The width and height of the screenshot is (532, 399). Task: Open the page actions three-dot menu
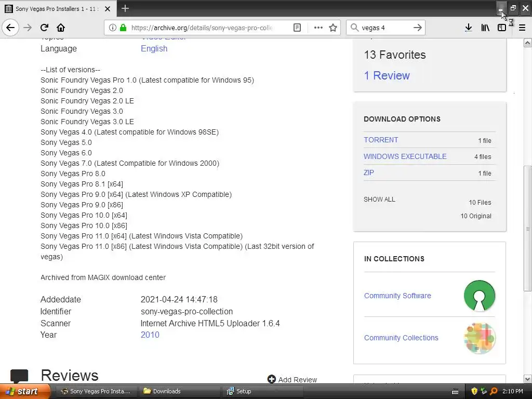pyautogui.click(x=318, y=28)
